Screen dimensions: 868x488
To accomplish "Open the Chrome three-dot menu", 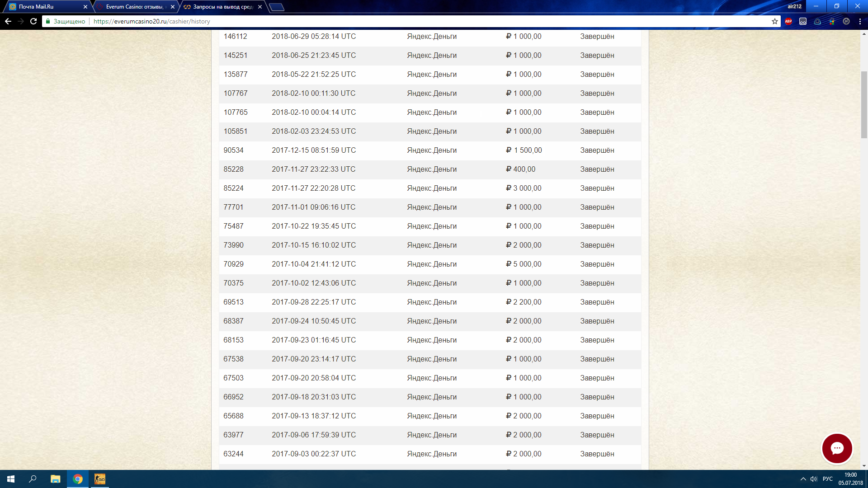I will point(860,21).
